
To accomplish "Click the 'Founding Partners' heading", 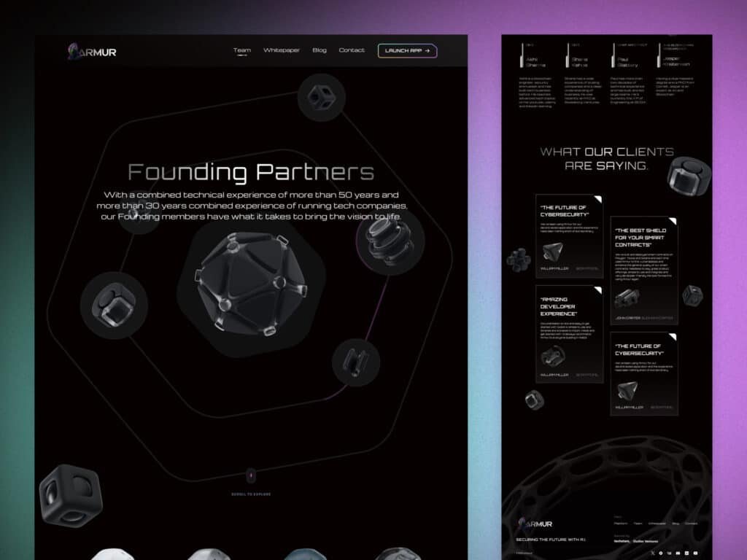I will [251, 172].
